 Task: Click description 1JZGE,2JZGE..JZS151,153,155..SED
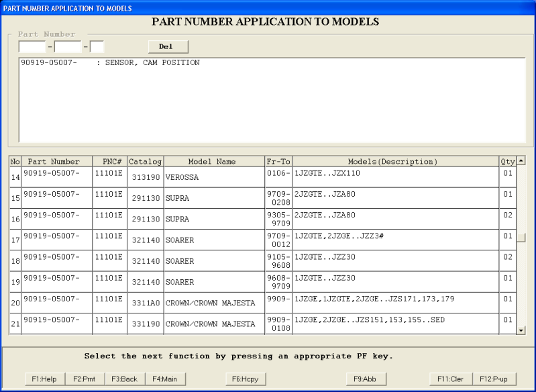pyautogui.click(x=396, y=324)
